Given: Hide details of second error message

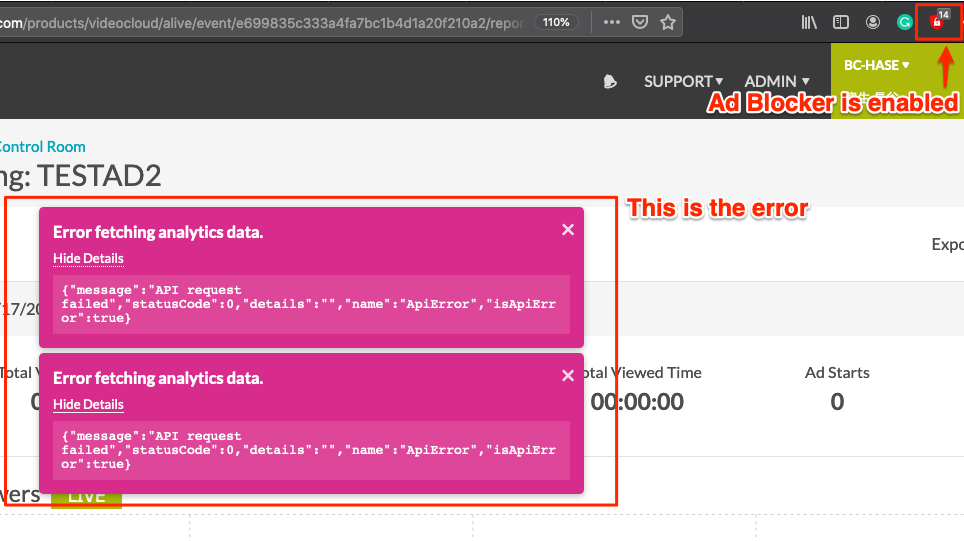Looking at the screenshot, I should (88, 404).
